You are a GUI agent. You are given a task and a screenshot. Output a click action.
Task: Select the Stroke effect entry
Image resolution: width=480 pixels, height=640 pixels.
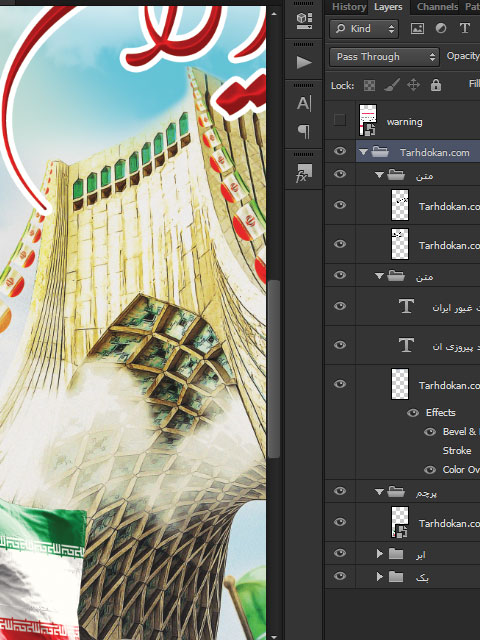(x=457, y=451)
